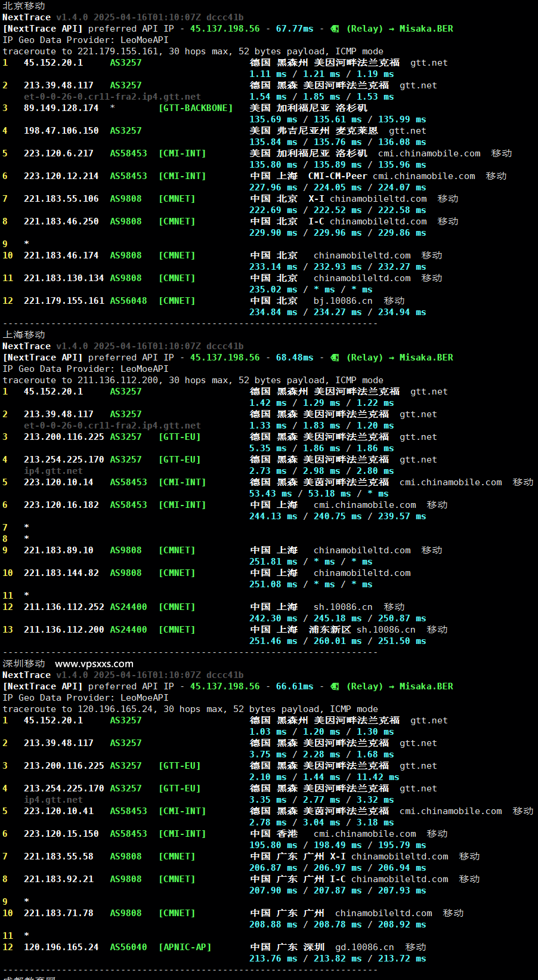This screenshot has width=538, height=980.
Task: Select the latency value 213.76 ms
Action: (273, 959)
